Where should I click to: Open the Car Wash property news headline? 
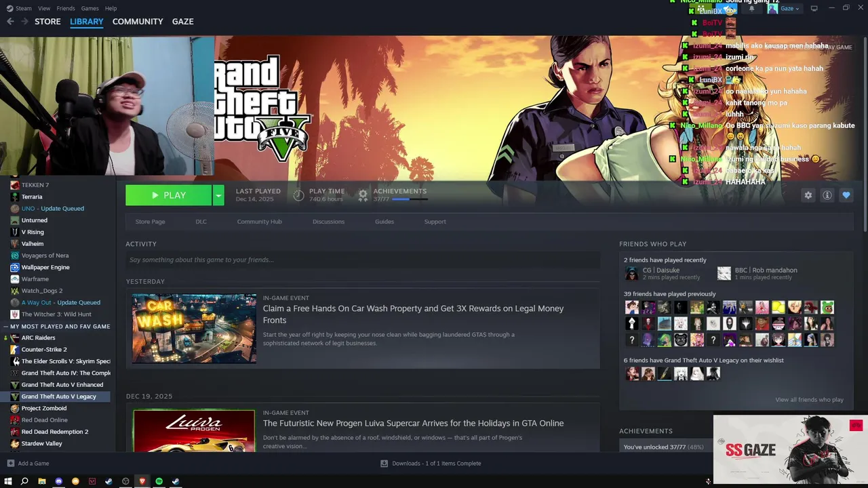pos(413,314)
